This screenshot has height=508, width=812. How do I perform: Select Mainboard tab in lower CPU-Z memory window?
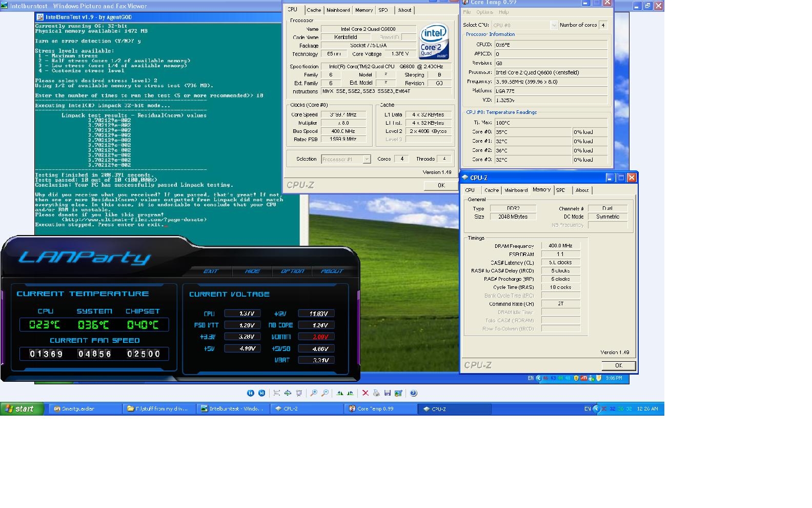pyautogui.click(x=516, y=190)
